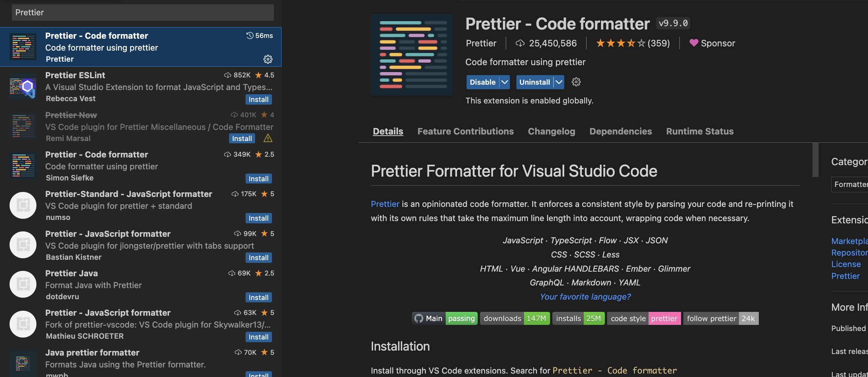The height and width of the screenshot is (377, 868).
Task: Install Simon Siefke's Prettier Code formatter
Action: [259, 179]
